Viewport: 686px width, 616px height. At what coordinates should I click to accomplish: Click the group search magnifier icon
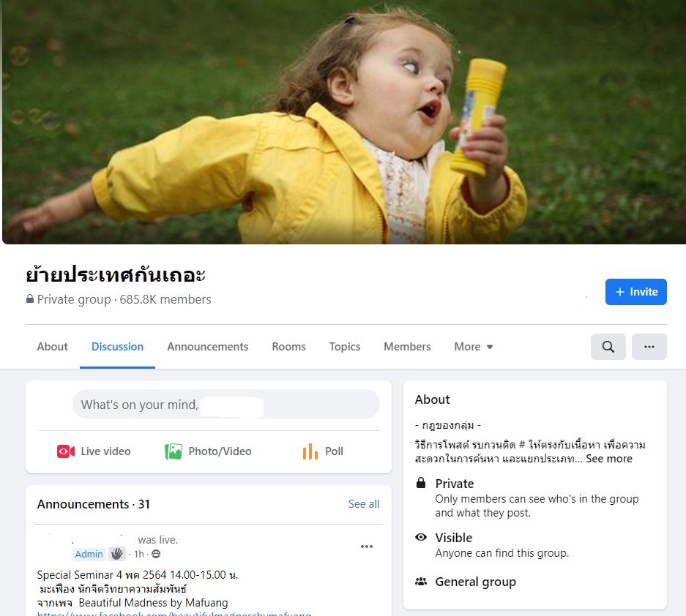pos(608,347)
